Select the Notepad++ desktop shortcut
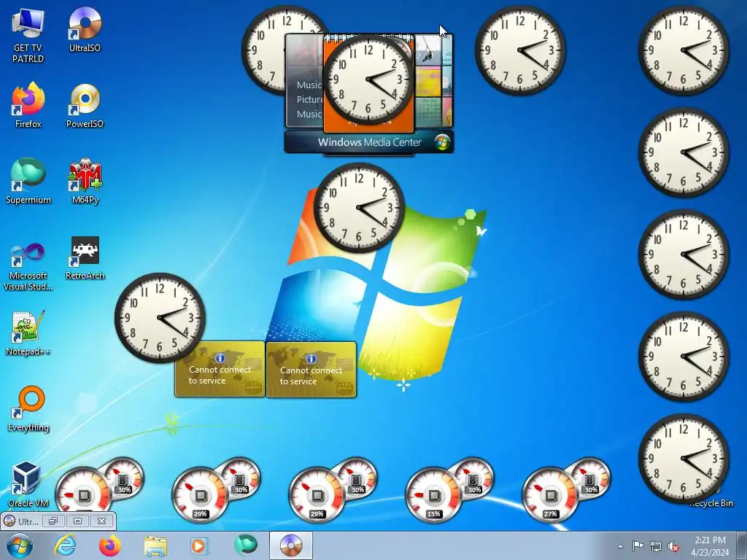Image resolution: width=747 pixels, height=560 pixels. tap(28, 333)
